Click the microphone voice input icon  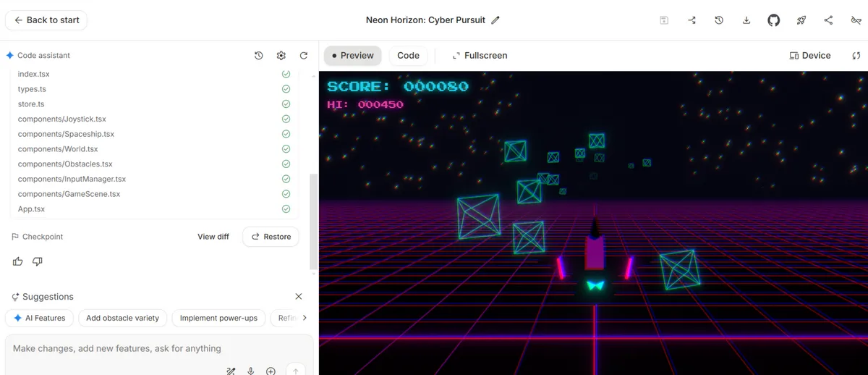tap(251, 371)
